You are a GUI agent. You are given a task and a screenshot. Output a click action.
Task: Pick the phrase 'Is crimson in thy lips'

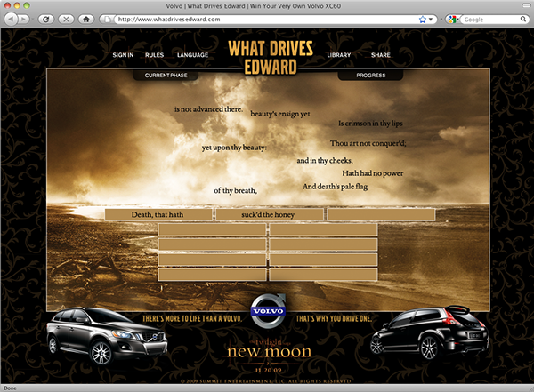tap(370, 124)
